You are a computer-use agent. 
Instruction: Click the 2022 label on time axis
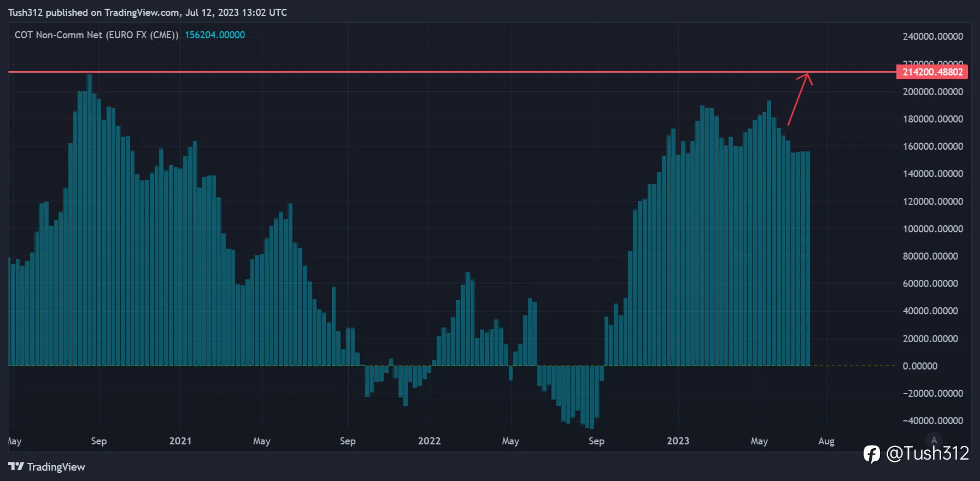429,441
